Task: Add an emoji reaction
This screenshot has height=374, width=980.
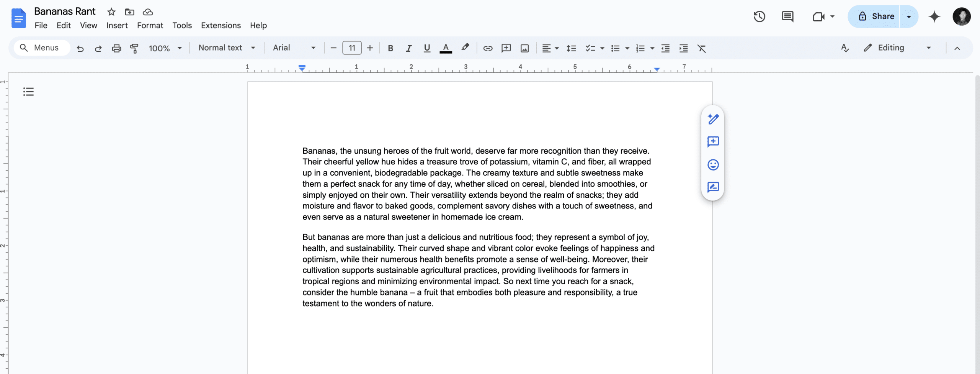Action: pyautogui.click(x=713, y=165)
